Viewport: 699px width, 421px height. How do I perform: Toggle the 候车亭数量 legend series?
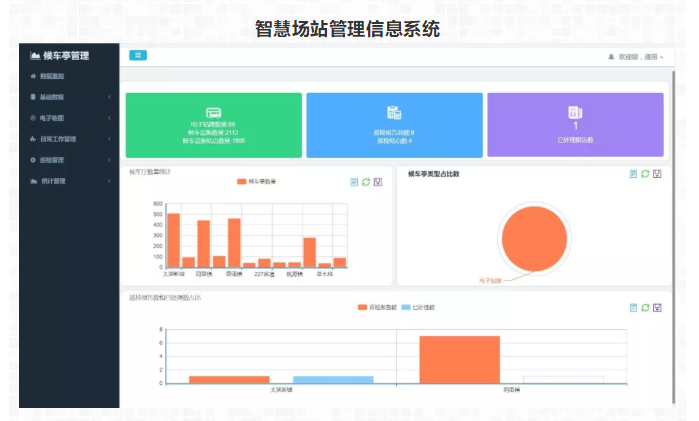click(x=256, y=182)
